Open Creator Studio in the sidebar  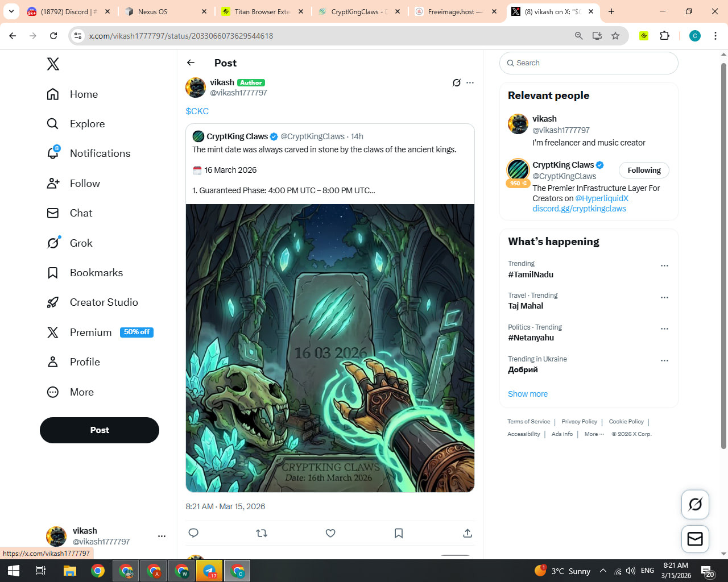pos(93,302)
